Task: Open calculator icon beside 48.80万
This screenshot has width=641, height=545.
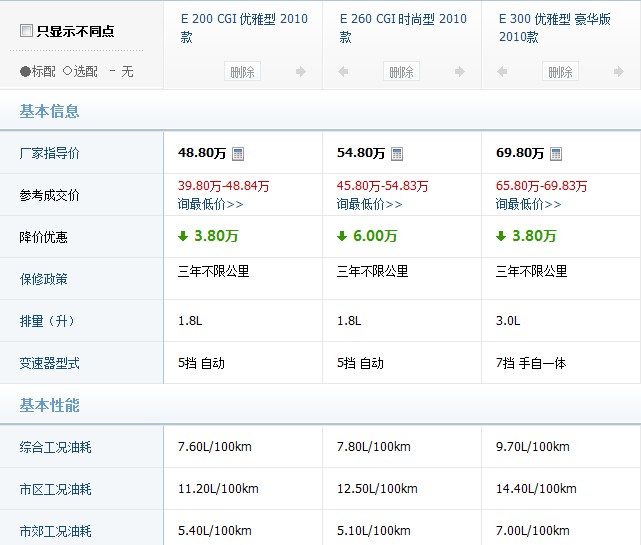Action: coord(238,154)
